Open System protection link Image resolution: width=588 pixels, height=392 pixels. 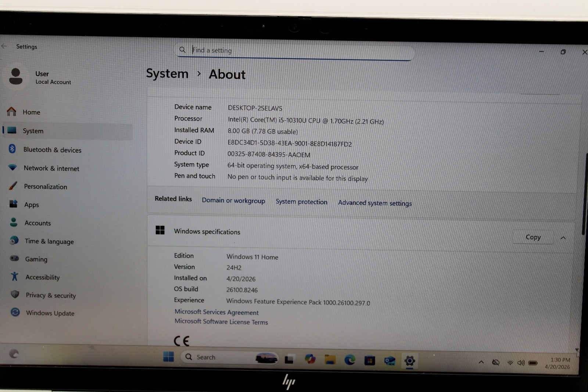point(301,202)
